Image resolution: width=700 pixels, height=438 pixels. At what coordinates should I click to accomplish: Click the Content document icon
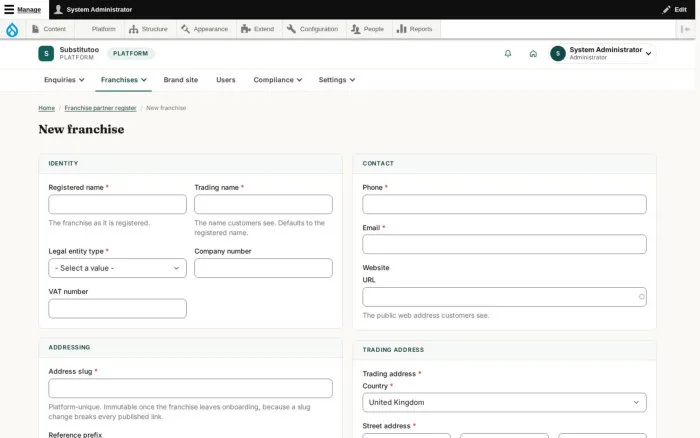point(36,29)
